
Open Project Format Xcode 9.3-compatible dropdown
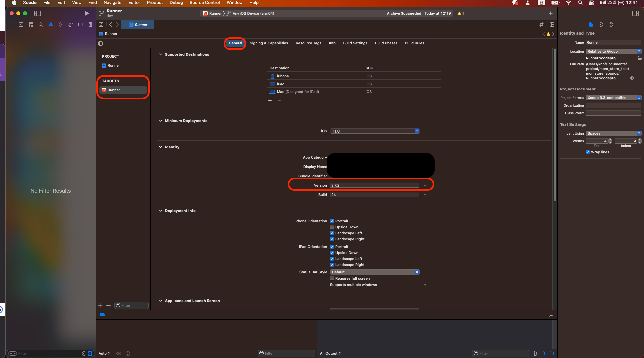[x=613, y=98]
